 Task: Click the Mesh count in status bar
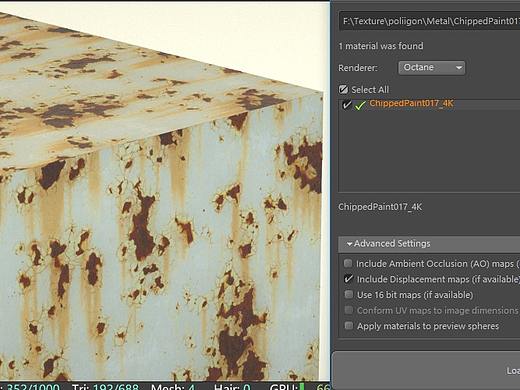click(x=173, y=387)
